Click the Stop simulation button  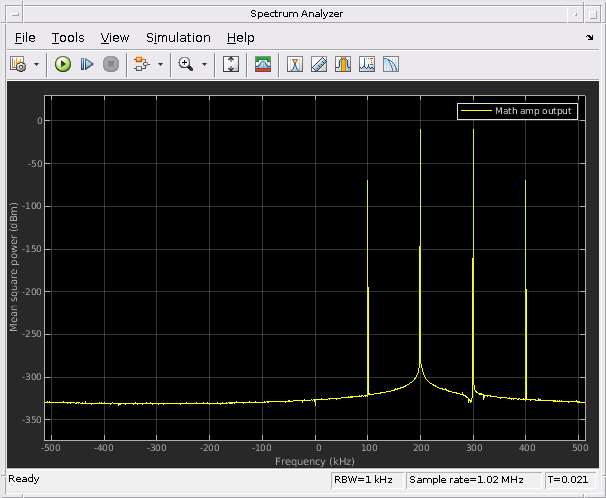pyautogui.click(x=111, y=64)
